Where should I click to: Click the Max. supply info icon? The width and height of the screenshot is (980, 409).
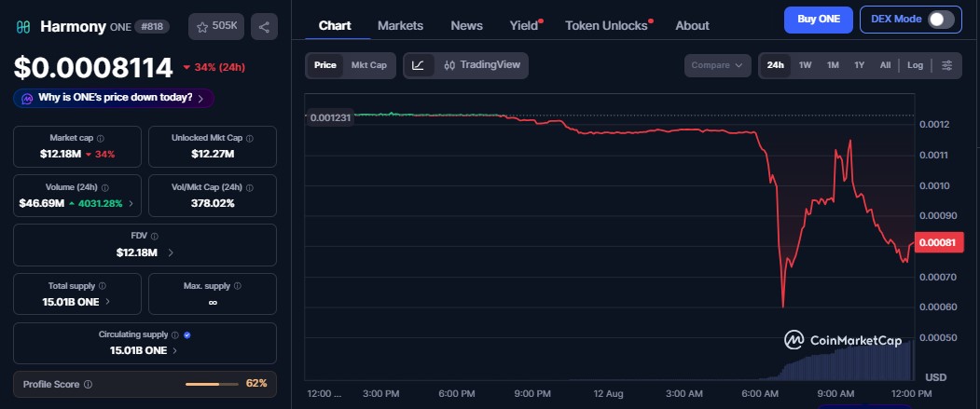pyautogui.click(x=238, y=286)
